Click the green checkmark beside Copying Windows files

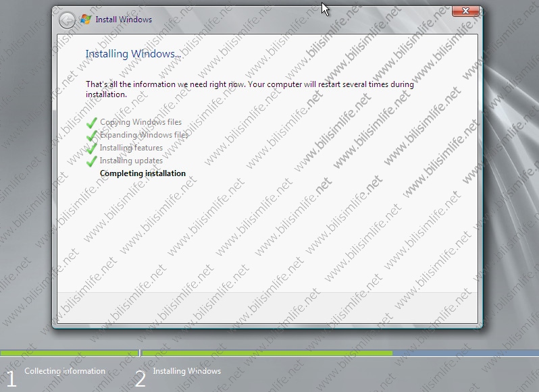91,123
